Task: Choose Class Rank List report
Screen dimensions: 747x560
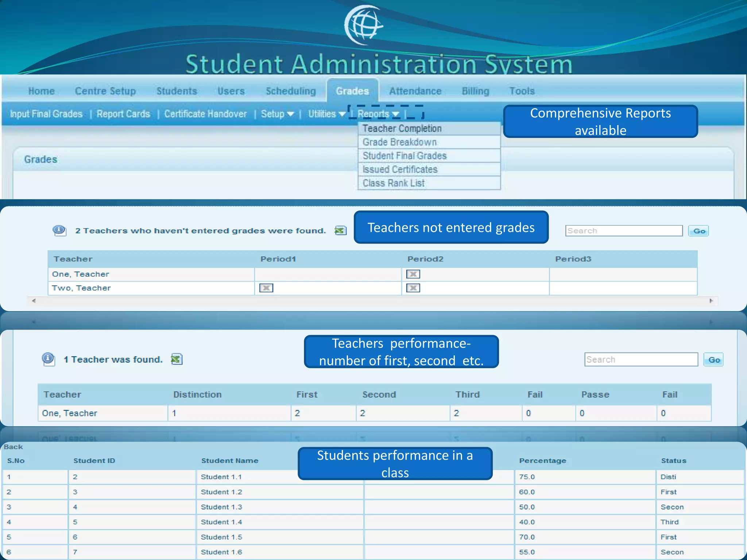Action: click(394, 183)
